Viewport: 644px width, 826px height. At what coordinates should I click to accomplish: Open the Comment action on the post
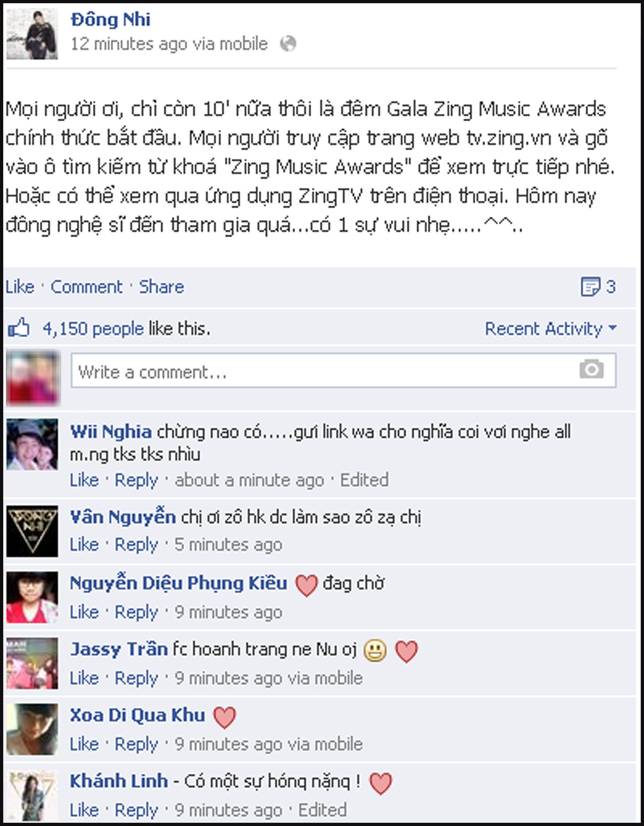tap(86, 287)
